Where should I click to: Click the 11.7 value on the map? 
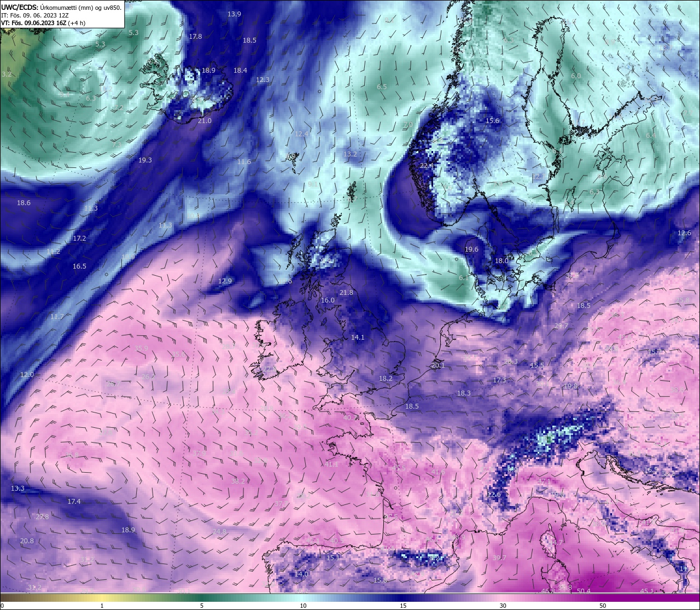point(57,317)
